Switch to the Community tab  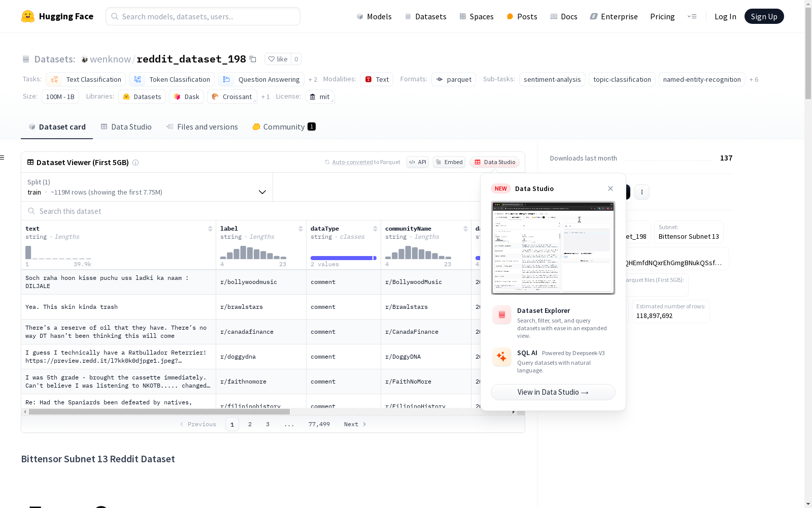[284, 127]
